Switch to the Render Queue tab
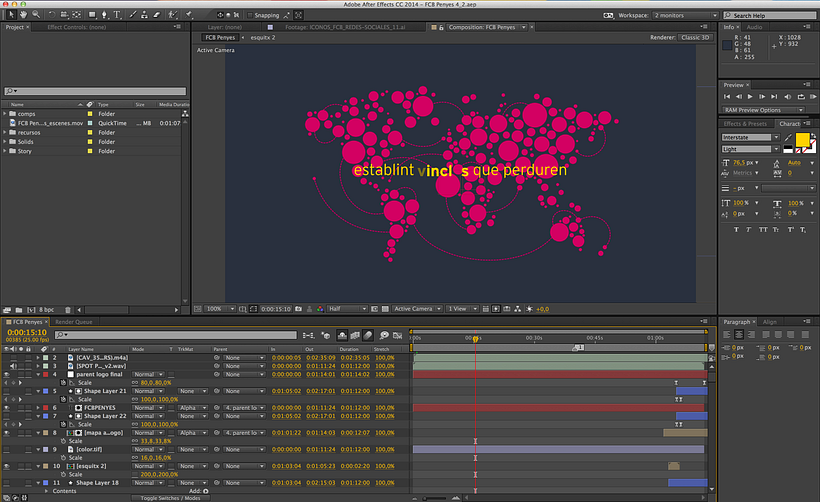 point(72,322)
